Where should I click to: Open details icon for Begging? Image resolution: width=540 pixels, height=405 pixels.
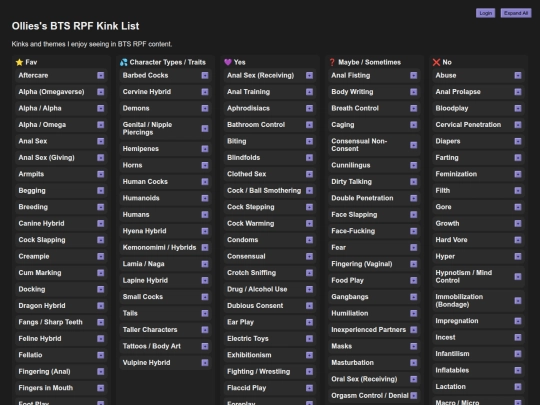coord(101,190)
